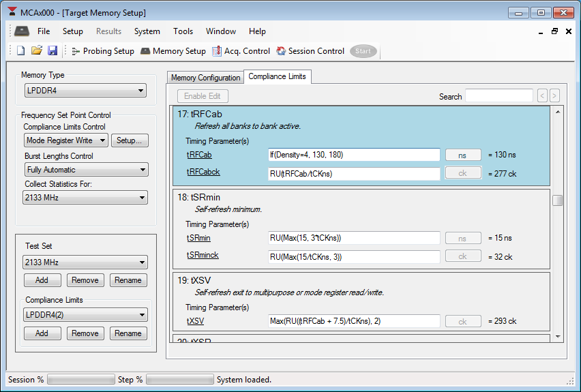Click the New file icon in toolbar
The image size is (581, 392).
tap(20, 50)
